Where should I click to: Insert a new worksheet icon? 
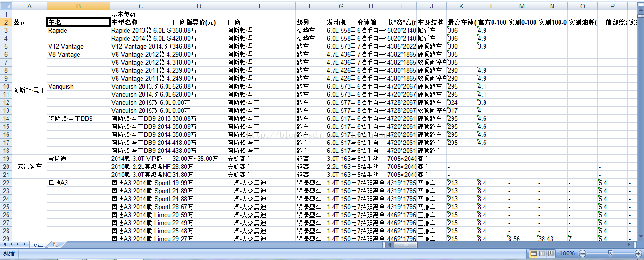click(56, 244)
